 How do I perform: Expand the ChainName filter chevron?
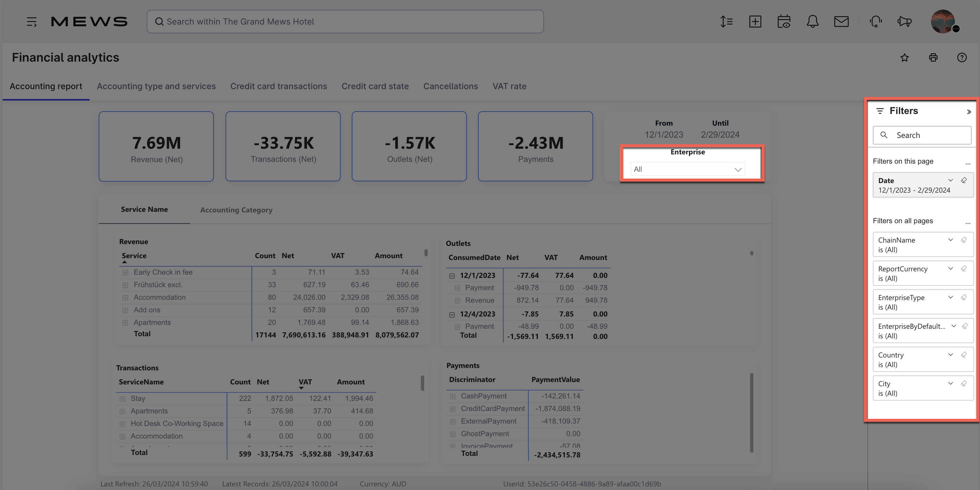(950, 240)
